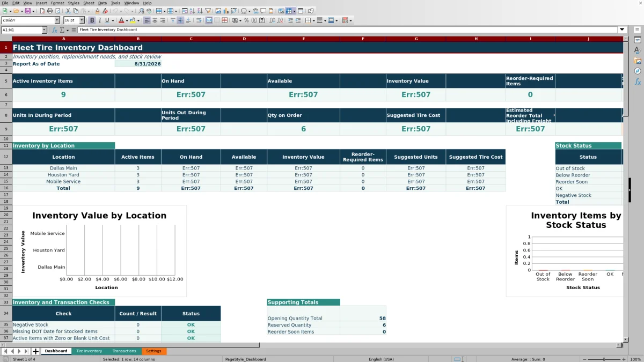Open the Sum function dropdown arrow

pyautogui.click(x=68, y=30)
